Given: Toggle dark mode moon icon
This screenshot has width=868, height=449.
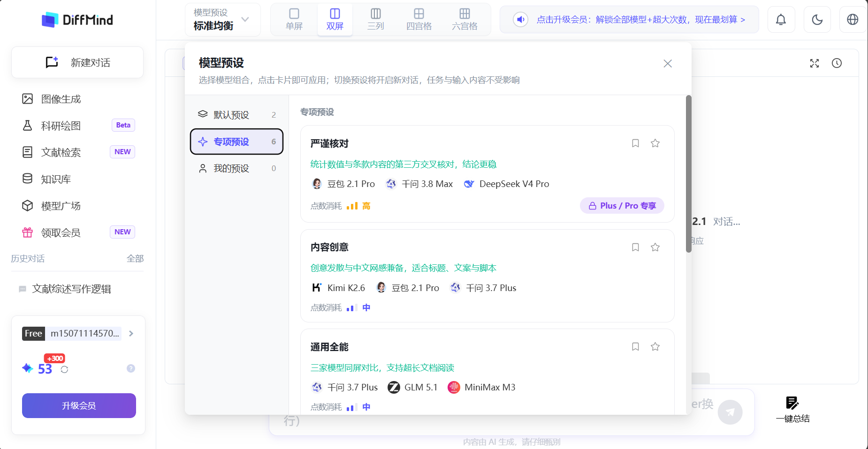Looking at the screenshot, I should tap(817, 20).
